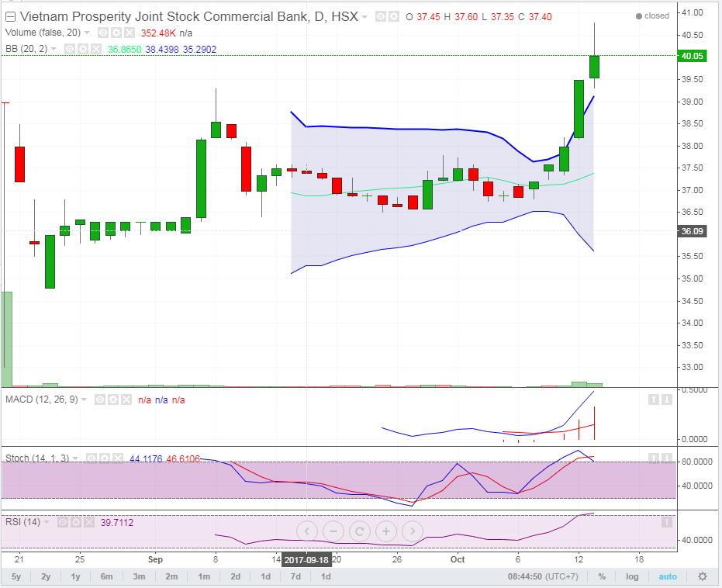Click the chart zoom in plus button

[385, 531]
